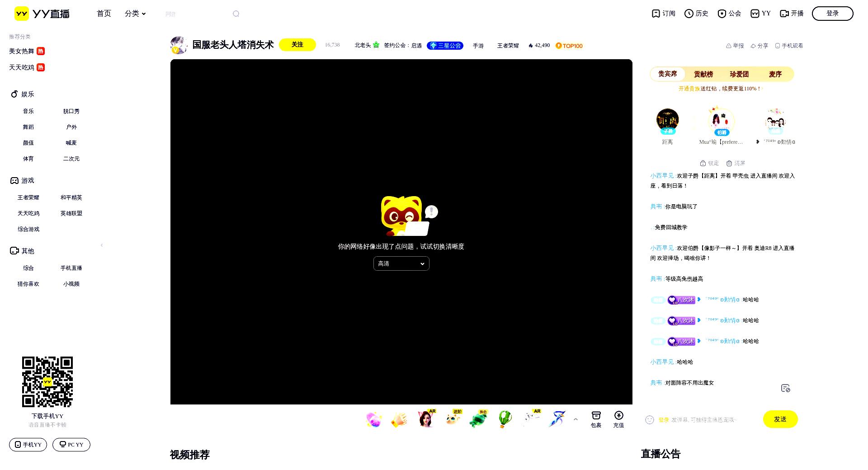Start broadcasting with 开播

pos(792,14)
